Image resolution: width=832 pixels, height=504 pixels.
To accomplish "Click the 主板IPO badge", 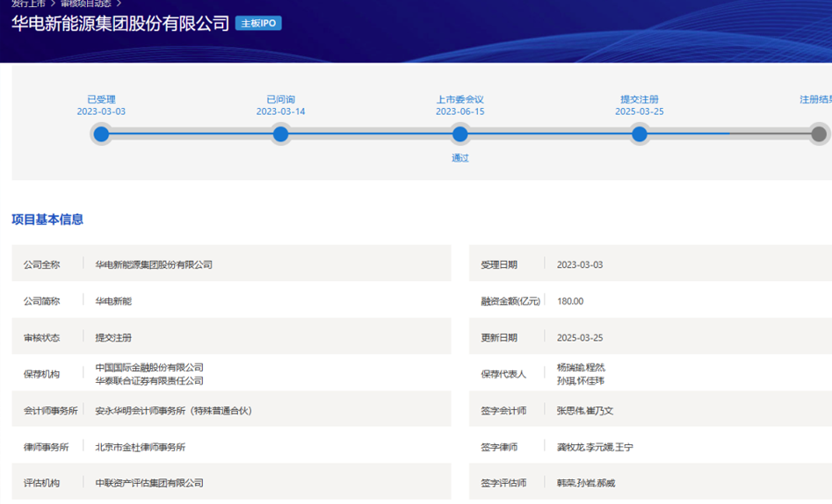I will pos(258,24).
